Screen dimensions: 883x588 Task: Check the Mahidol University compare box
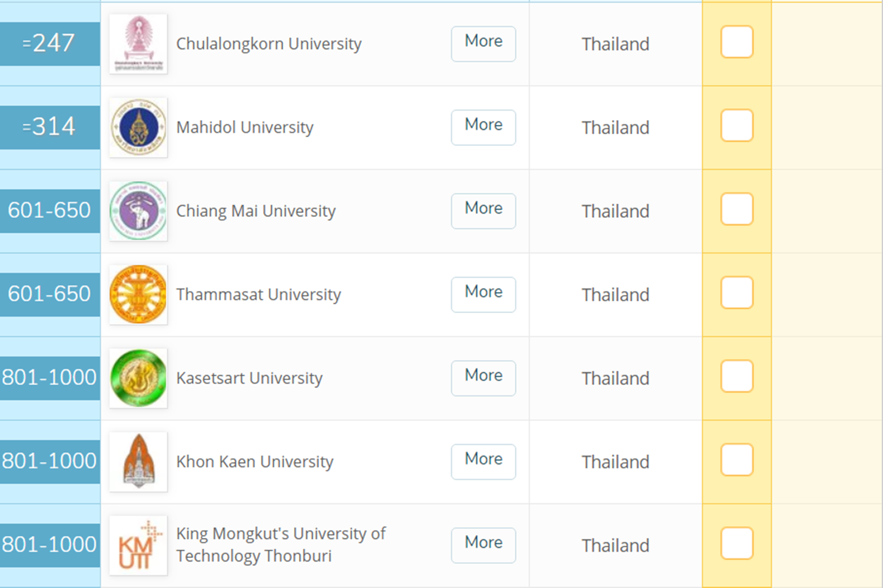tap(736, 125)
